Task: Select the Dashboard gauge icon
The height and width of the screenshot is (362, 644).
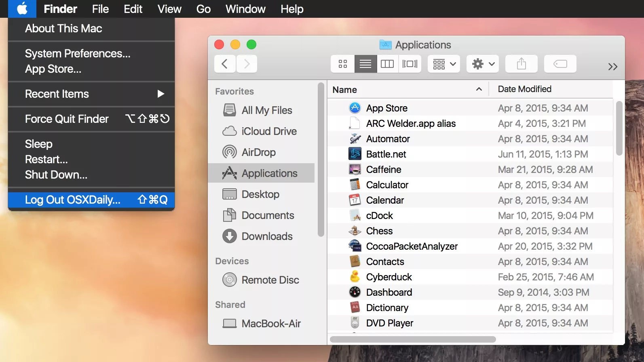Action: pos(355,292)
